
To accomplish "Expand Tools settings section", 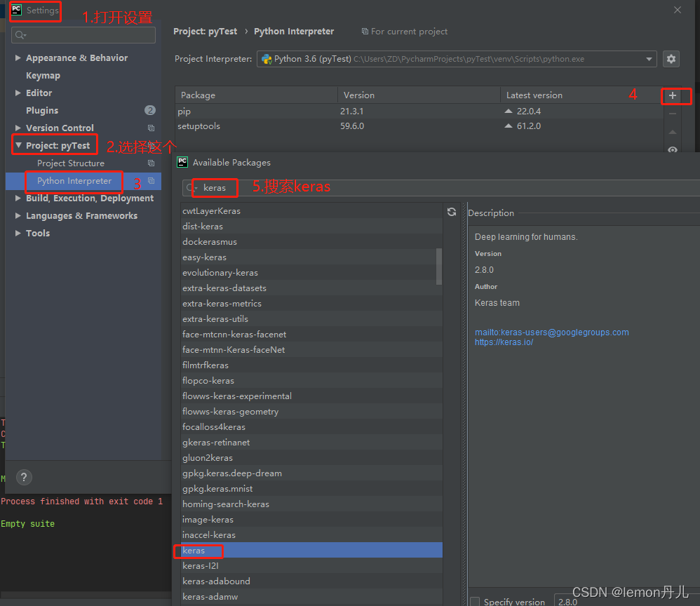I will coord(18,233).
